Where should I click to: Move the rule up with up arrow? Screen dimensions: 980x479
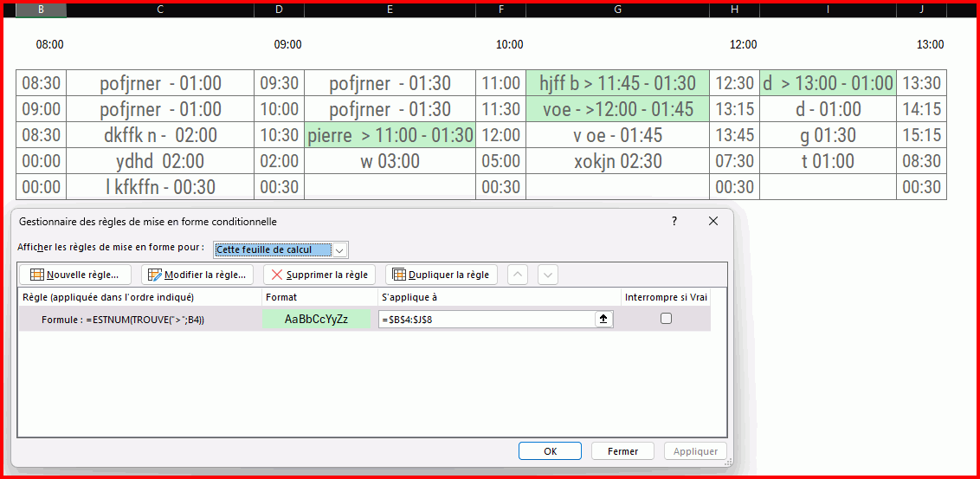click(x=517, y=275)
